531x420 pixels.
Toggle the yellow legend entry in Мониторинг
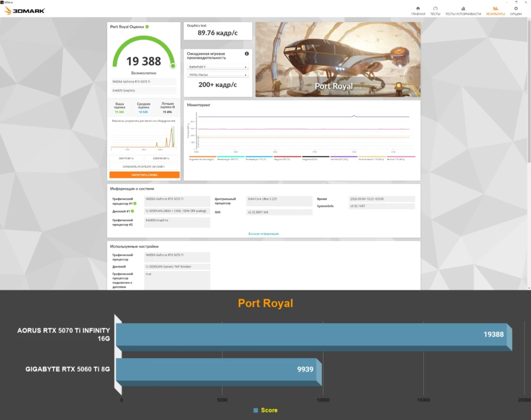coord(372,158)
